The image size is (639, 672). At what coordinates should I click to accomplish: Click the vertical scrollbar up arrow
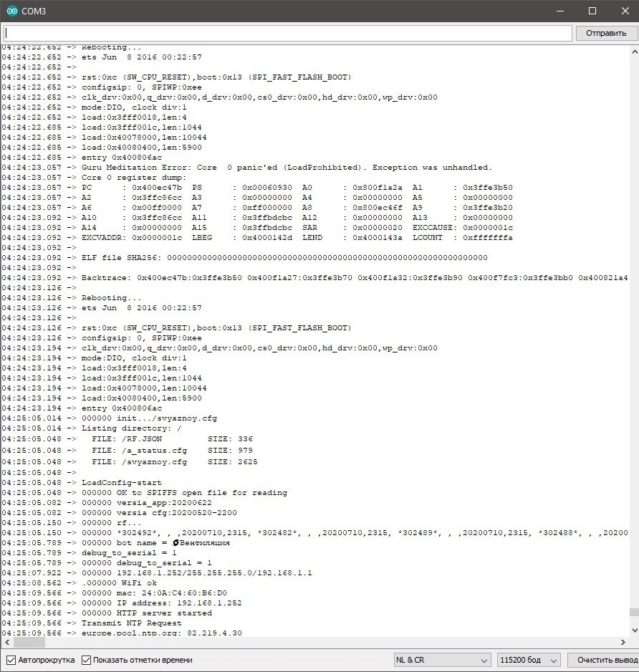[634, 52]
